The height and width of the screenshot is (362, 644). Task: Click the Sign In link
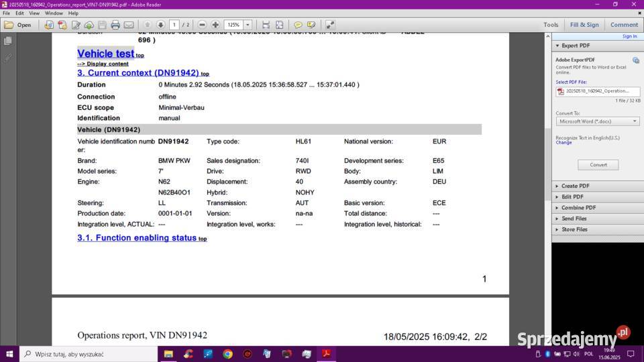630,36
